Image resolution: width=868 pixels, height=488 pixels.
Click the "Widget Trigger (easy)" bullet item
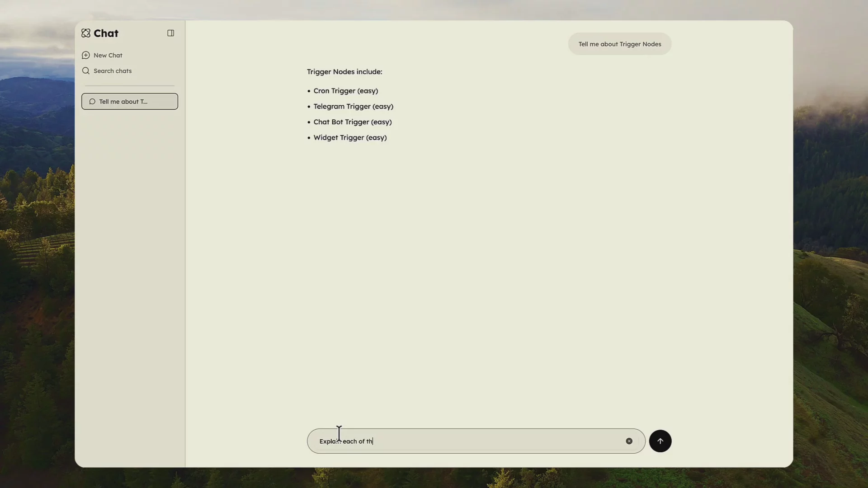[x=350, y=137]
